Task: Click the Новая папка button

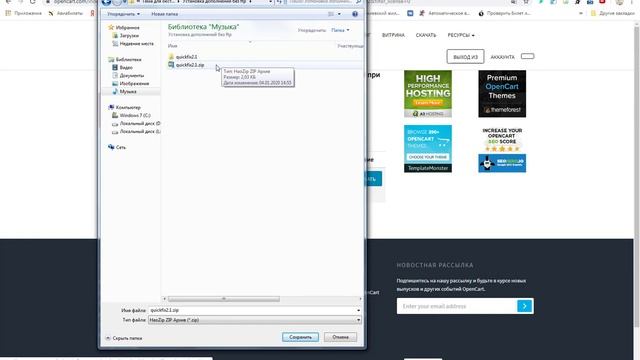Action: coord(164,14)
